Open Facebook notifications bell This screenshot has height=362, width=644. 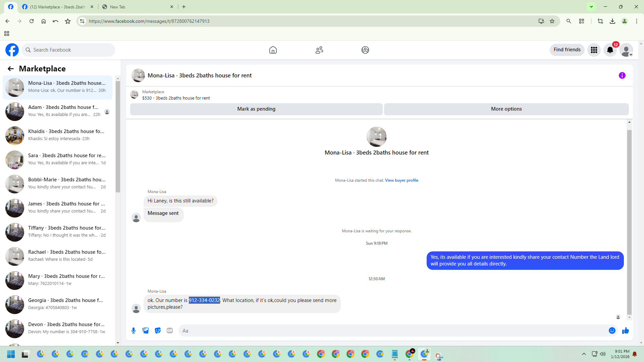[610, 50]
